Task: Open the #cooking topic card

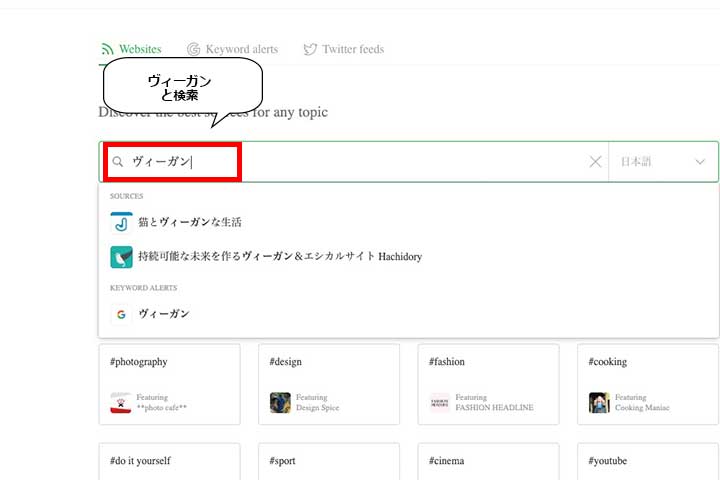Action: click(x=647, y=383)
